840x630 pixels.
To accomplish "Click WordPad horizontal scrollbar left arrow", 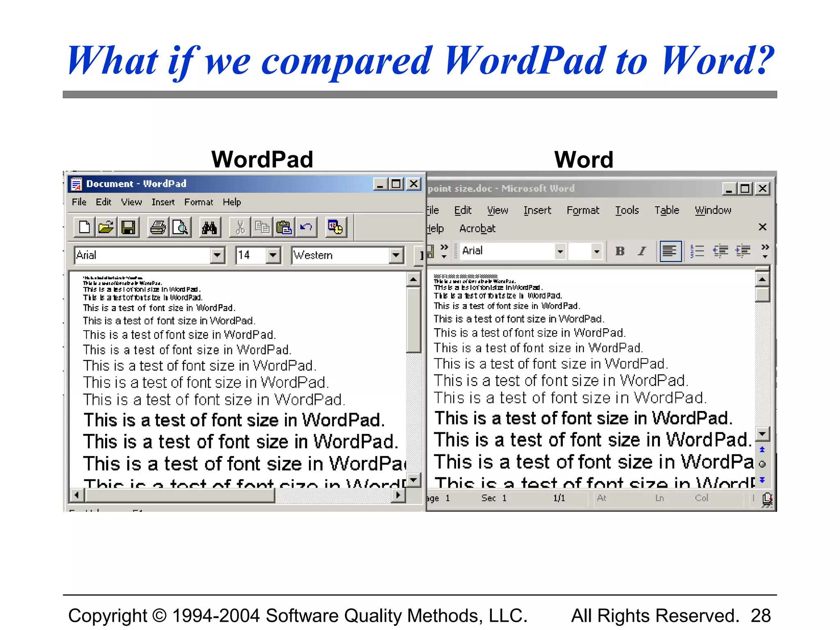I will coord(77,495).
